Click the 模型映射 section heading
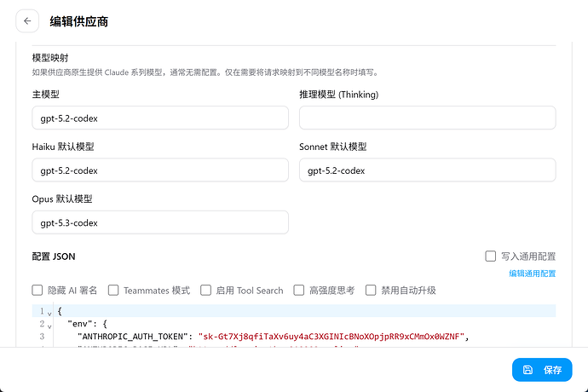The height and width of the screenshot is (392, 588). coord(50,58)
